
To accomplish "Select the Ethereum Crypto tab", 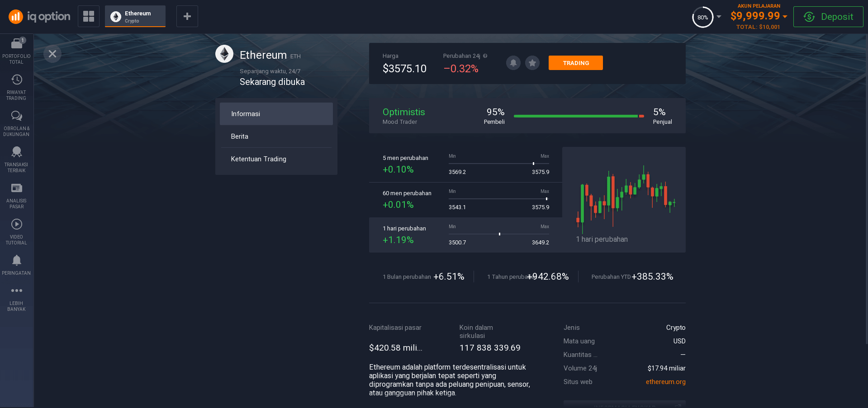I will tap(135, 16).
